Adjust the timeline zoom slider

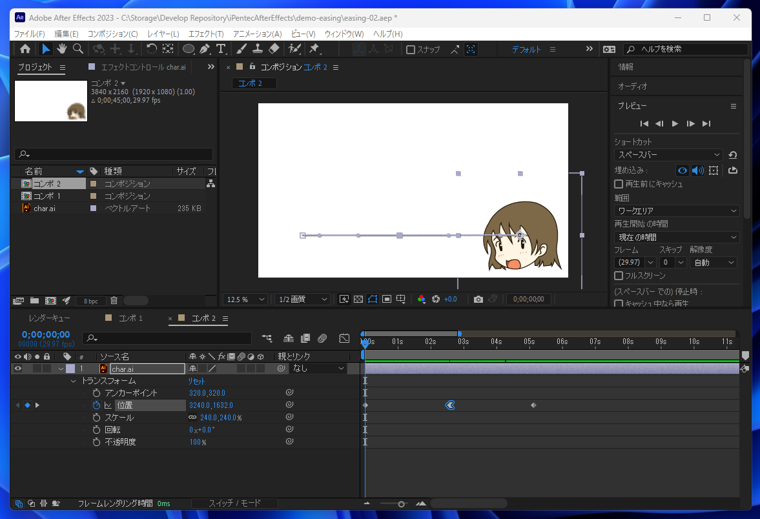pos(401,504)
